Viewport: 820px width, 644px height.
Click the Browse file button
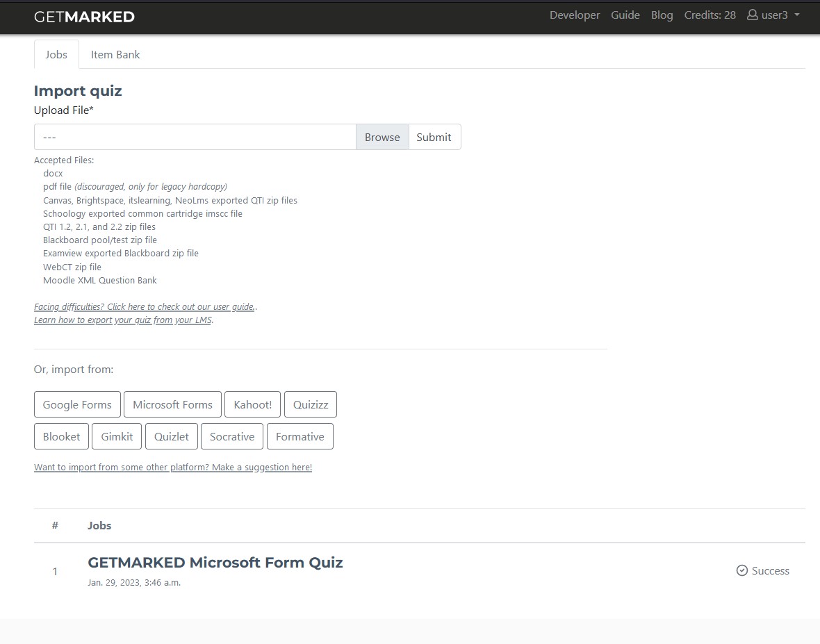pos(382,137)
